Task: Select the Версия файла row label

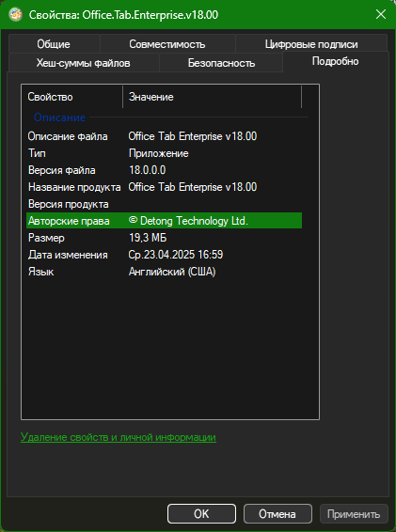Action: tap(62, 170)
